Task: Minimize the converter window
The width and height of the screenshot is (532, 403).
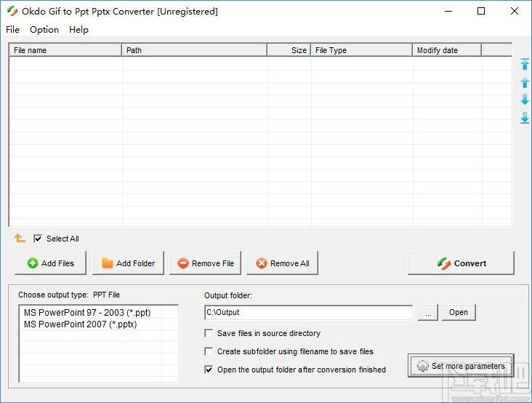Action: pos(448,11)
